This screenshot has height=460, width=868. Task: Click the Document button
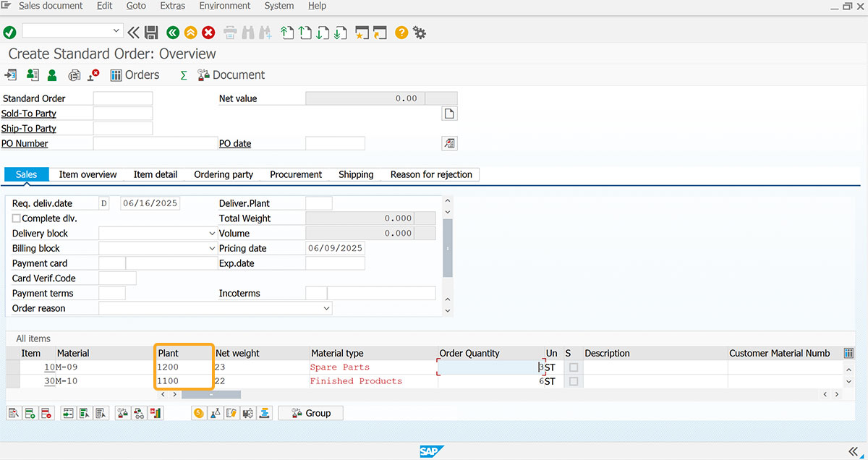pos(231,75)
